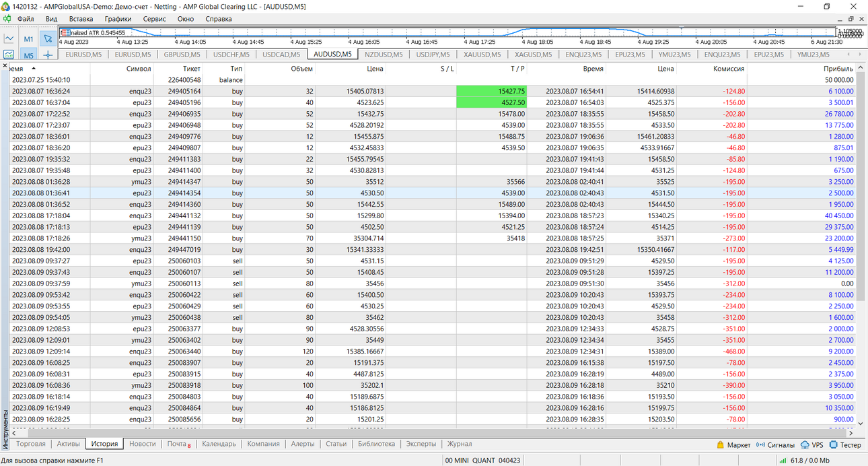Open the Окно menu

click(186, 20)
